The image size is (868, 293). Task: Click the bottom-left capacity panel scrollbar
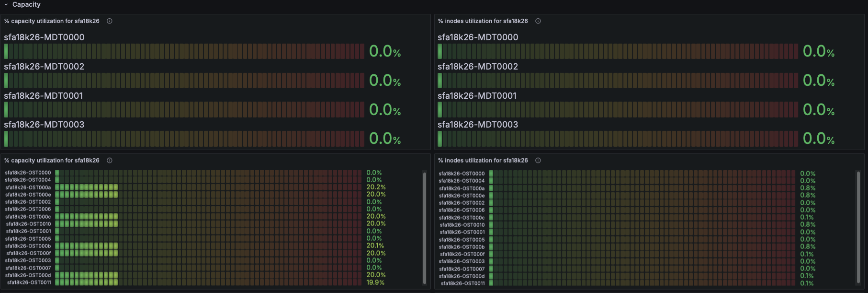(x=424, y=228)
